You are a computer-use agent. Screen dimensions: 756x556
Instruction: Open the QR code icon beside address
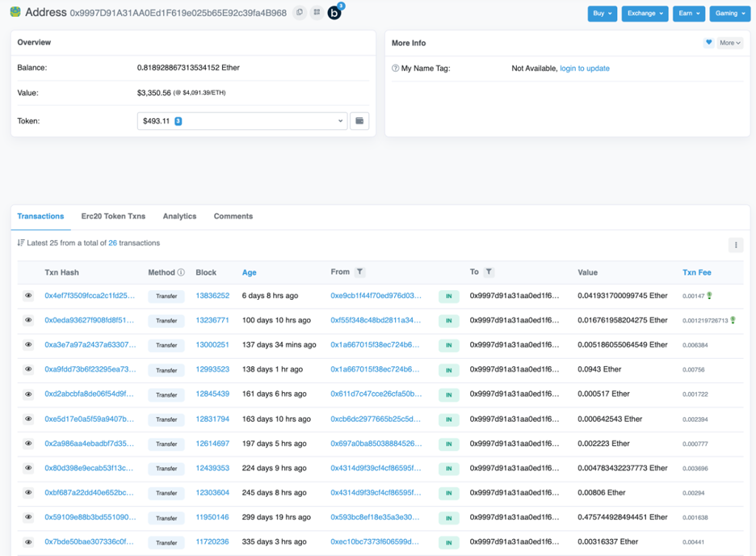click(317, 13)
